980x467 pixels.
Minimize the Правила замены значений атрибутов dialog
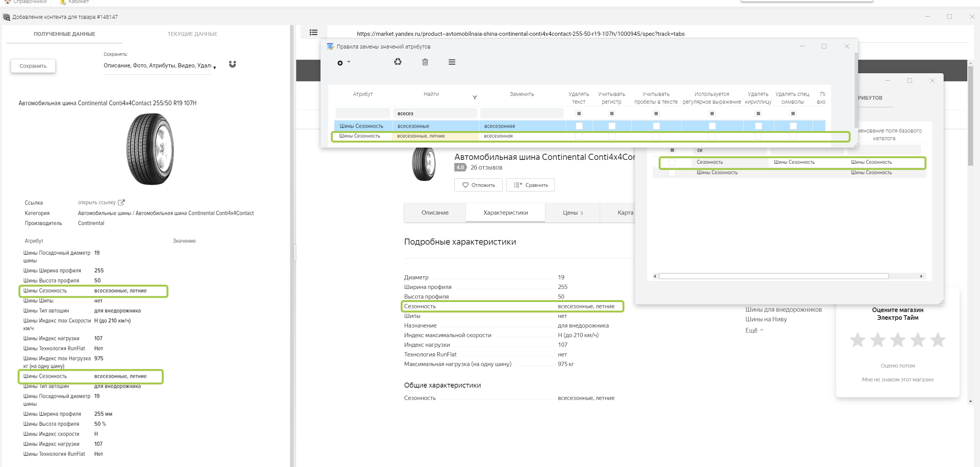point(802,46)
